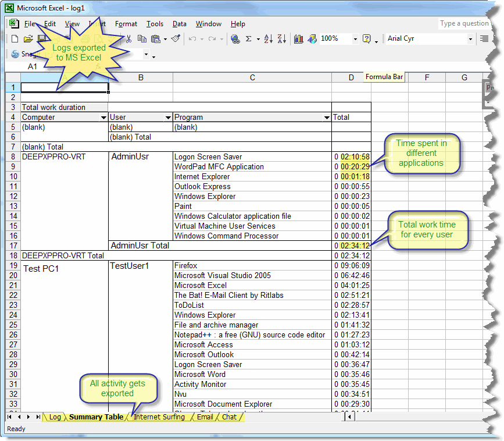This screenshot has width=504, height=441.
Task: Click the text alignment icon beside the font box
Action: [x=484, y=39]
